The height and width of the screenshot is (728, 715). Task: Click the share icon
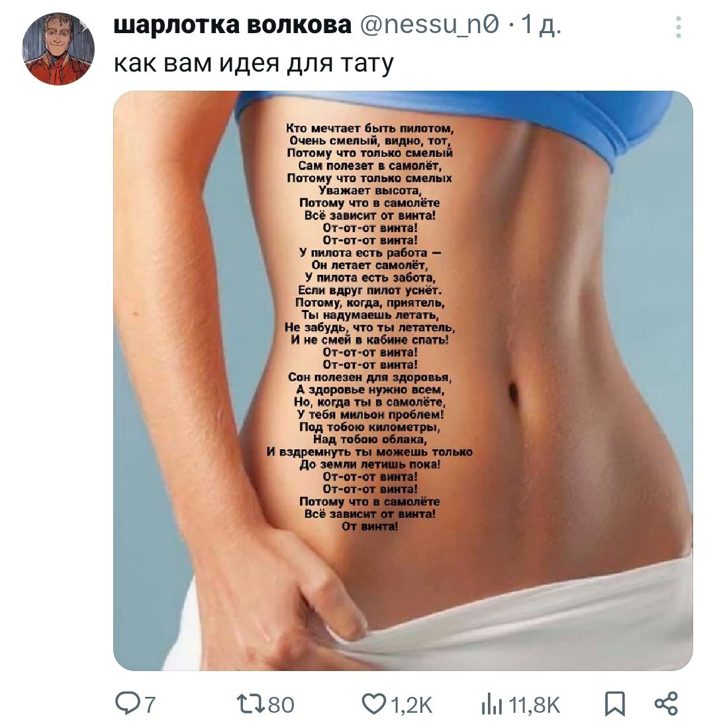[666, 703]
